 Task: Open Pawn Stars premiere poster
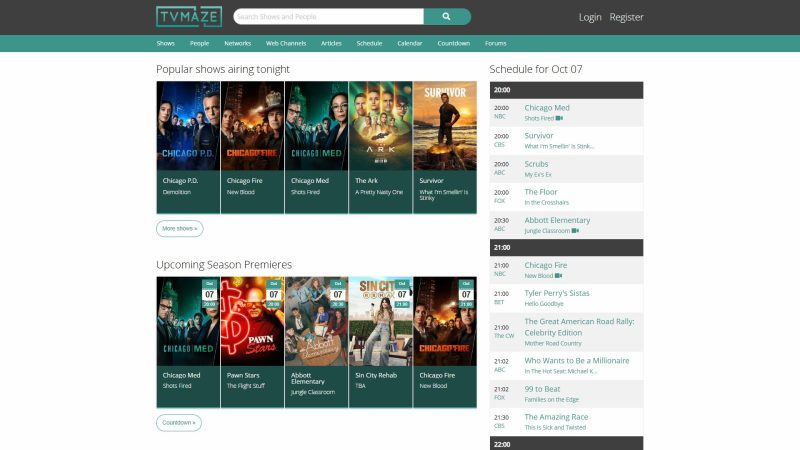(x=253, y=321)
